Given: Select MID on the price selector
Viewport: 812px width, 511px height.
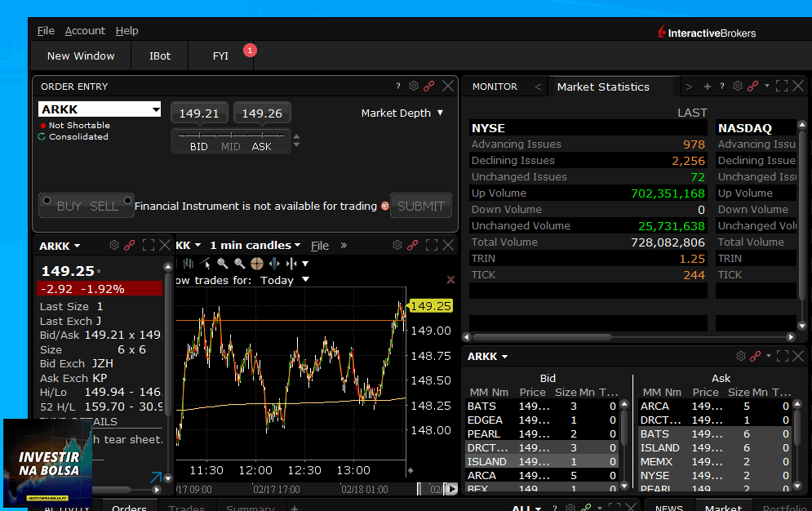Looking at the screenshot, I should click(230, 147).
